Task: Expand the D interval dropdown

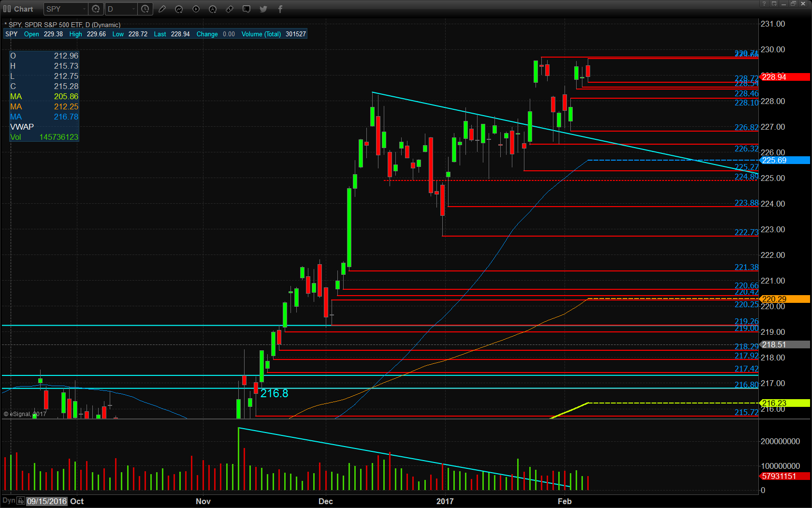Action: [133, 9]
